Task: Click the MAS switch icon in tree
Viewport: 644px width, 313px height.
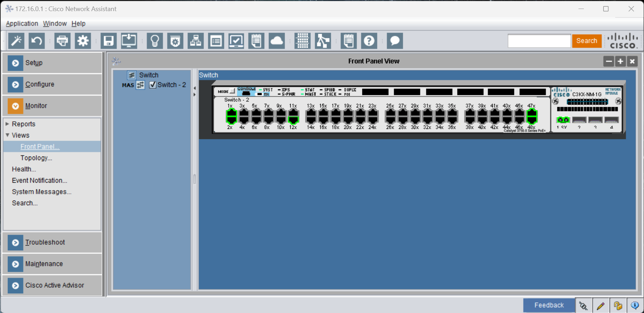Action: click(140, 85)
